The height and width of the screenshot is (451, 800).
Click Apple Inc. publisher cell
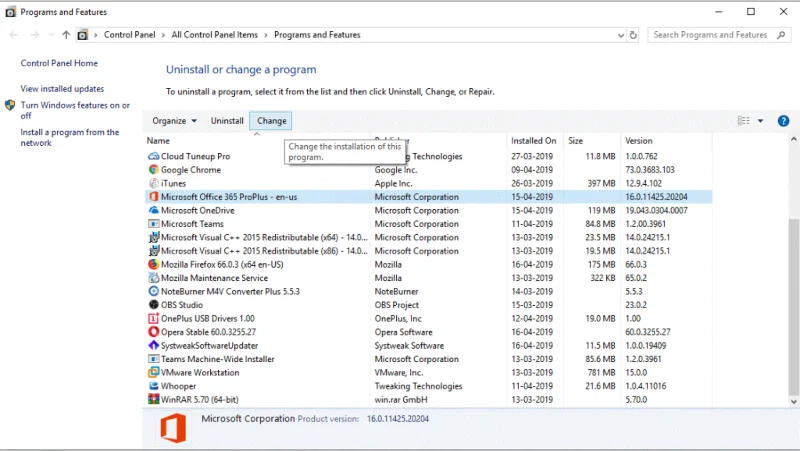point(393,183)
